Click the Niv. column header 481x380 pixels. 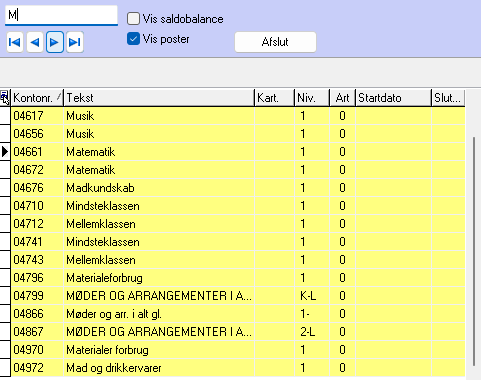[312, 98]
